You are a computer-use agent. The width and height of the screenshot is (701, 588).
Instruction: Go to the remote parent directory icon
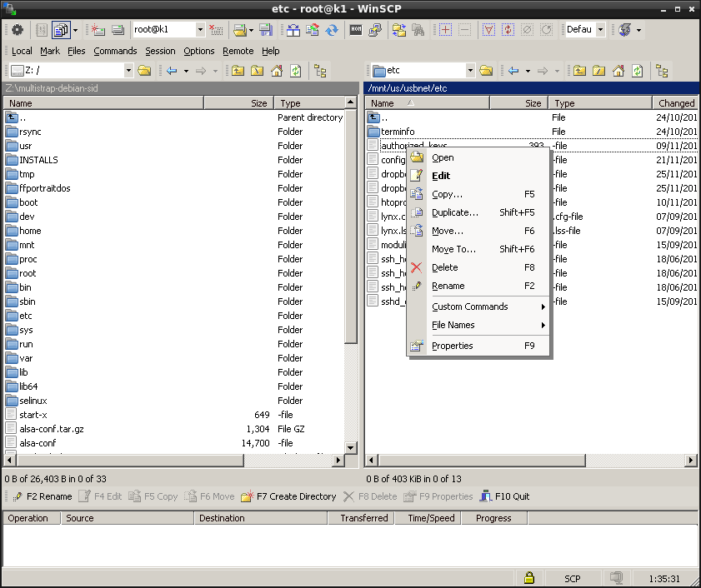click(x=580, y=71)
